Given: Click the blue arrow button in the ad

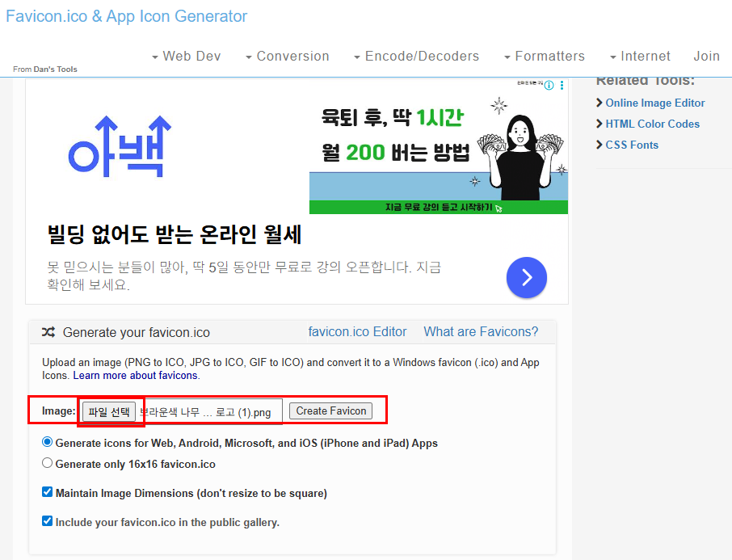Looking at the screenshot, I should pyautogui.click(x=527, y=277).
